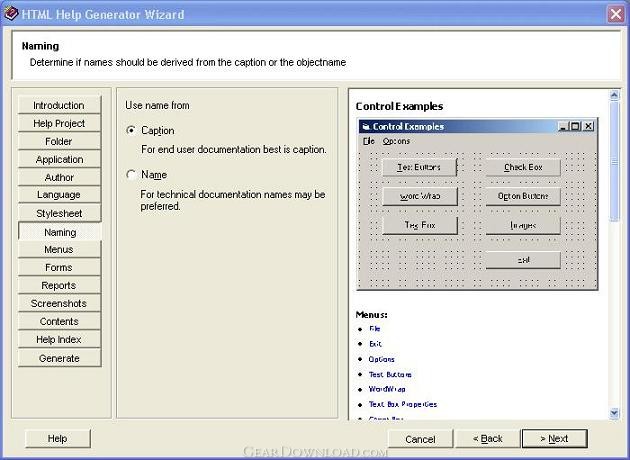
Task: Click Options menu in Control Examples preview
Action: pos(396,141)
